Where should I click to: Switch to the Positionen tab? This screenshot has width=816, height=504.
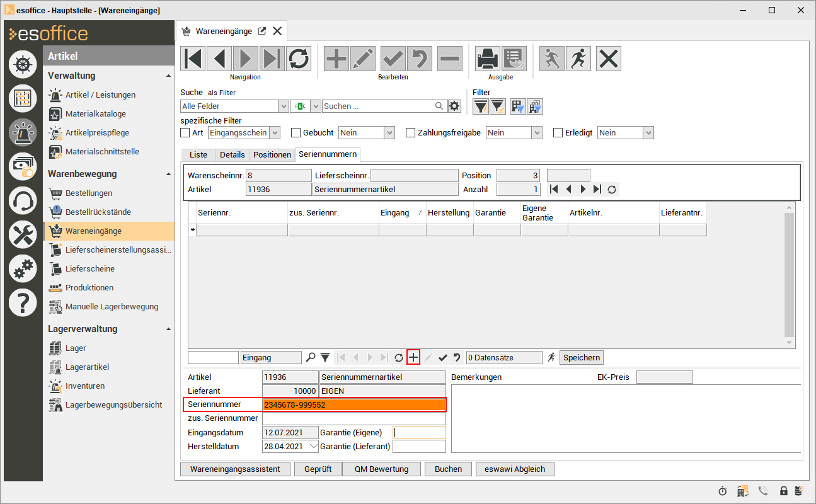(x=272, y=154)
